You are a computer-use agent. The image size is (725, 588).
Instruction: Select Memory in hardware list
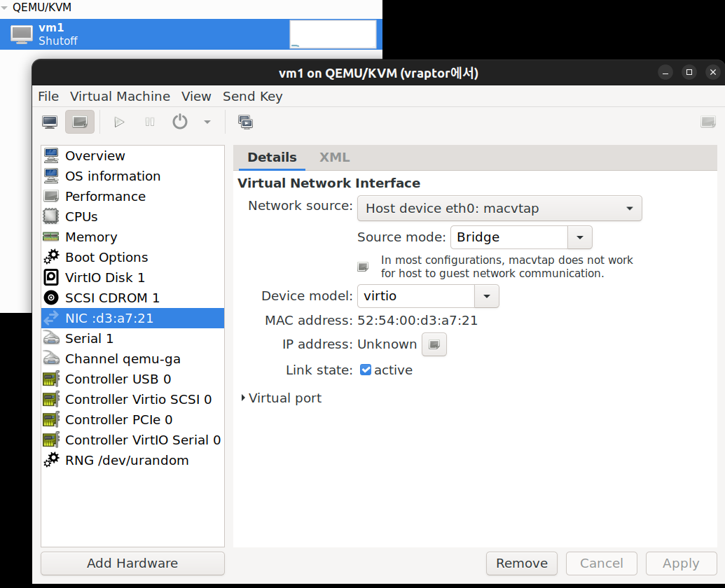coord(132,237)
